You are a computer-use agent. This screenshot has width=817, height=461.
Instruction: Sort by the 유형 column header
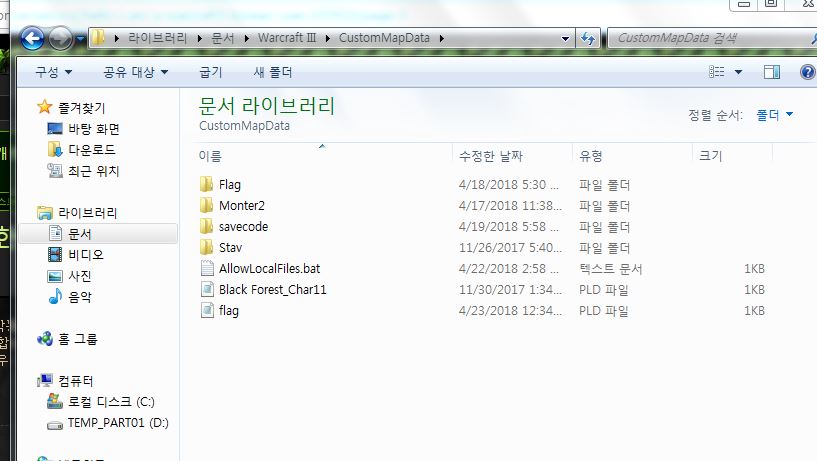point(591,156)
